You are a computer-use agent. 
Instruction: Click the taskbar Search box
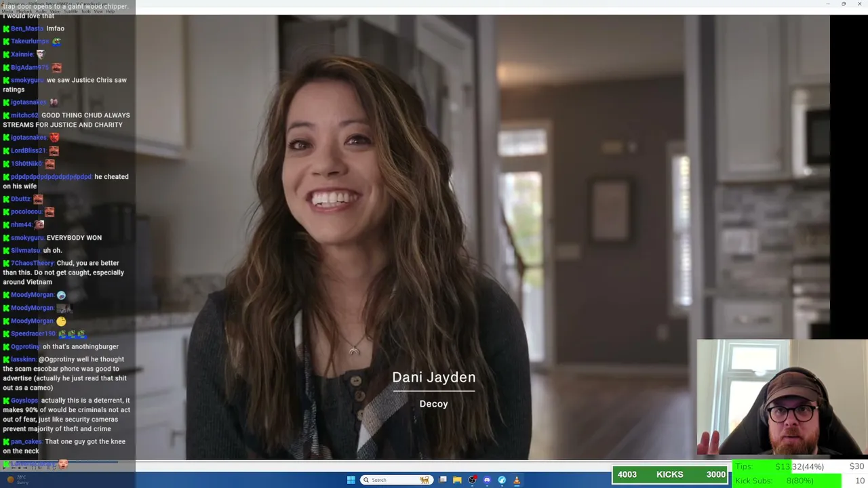tap(397, 480)
